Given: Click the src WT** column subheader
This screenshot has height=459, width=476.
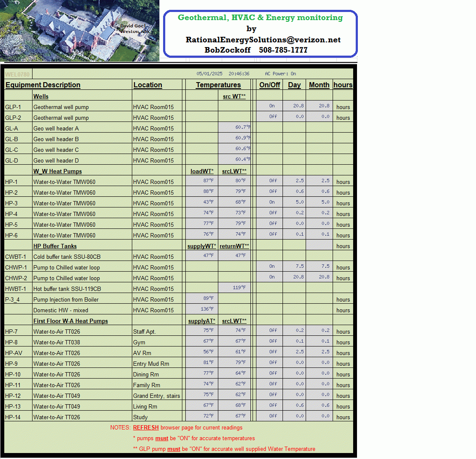Looking at the screenshot, I should tap(234, 97).
